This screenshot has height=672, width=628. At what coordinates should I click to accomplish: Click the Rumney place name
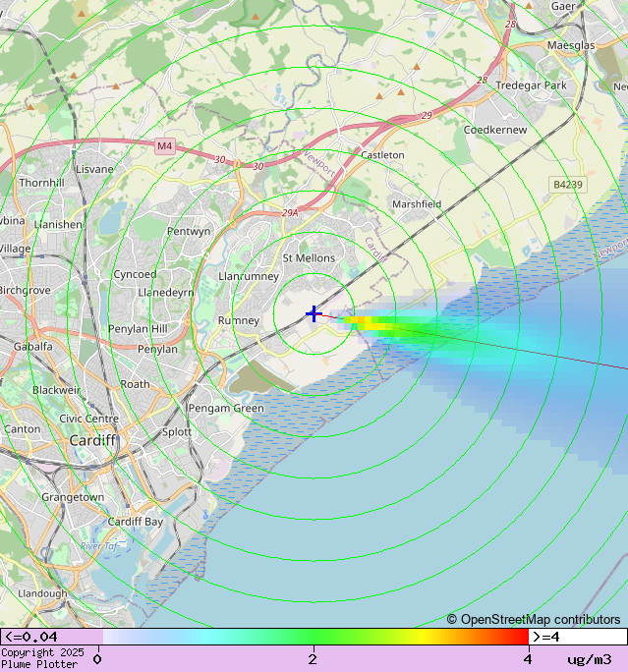coord(239,320)
